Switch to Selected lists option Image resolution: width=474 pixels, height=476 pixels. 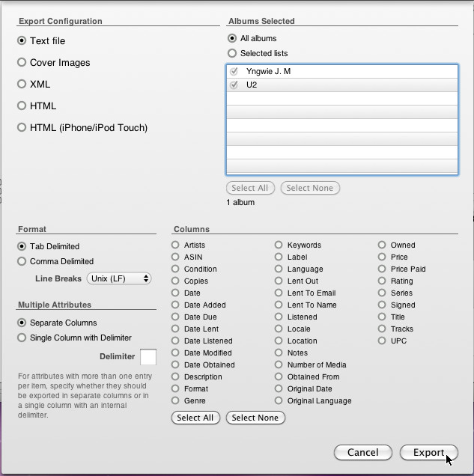tap(232, 53)
